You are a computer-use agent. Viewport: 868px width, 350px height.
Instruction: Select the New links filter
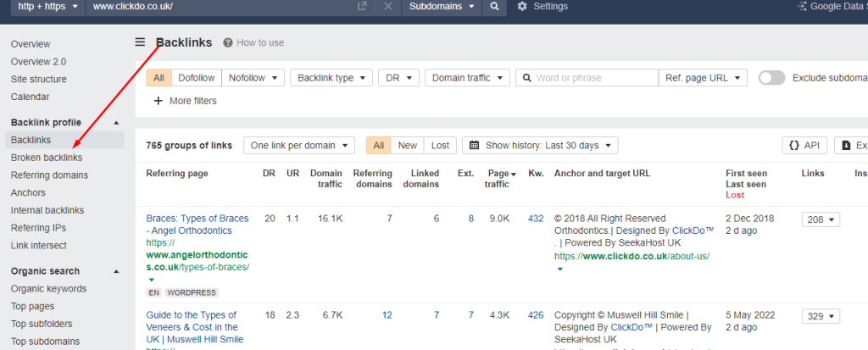coord(408,146)
